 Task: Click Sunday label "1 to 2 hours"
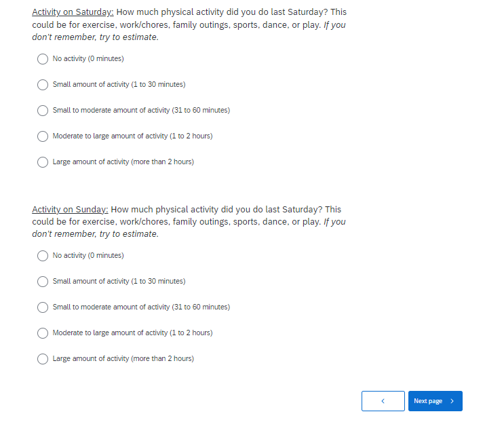click(191, 333)
